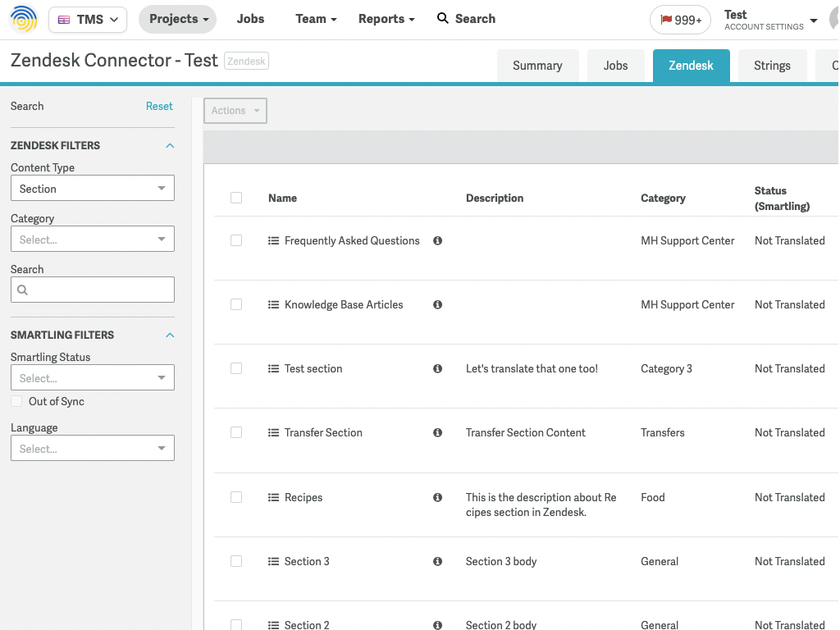Switch to the Strings tab

(x=771, y=65)
